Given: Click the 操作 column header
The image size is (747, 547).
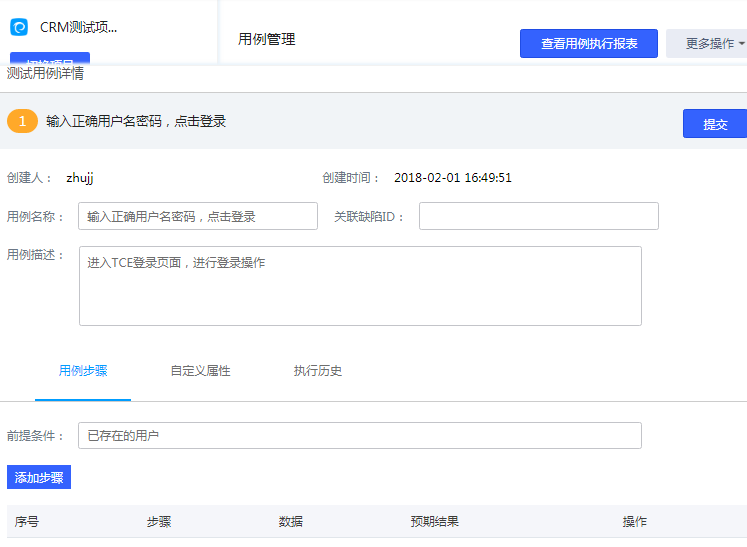Looking at the screenshot, I should click(x=635, y=522).
